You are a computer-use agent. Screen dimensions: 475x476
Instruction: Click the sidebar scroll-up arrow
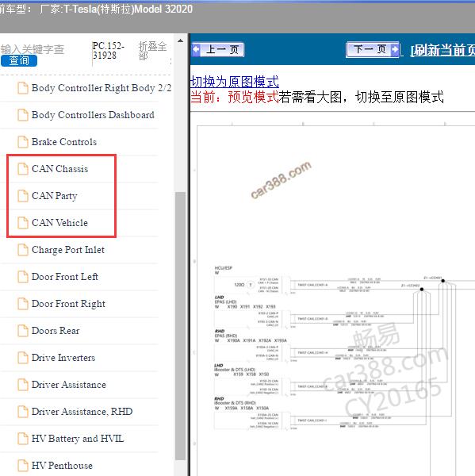pyautogui.click(x=180, y=40)
